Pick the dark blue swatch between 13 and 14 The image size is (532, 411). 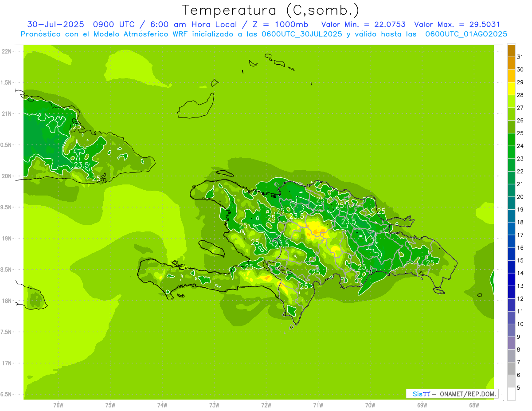coord(511,279)
